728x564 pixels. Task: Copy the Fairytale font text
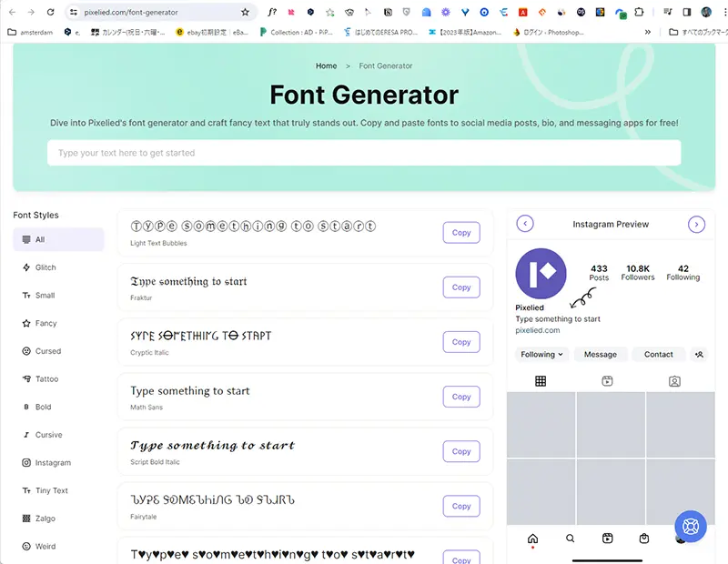coord(461,506)
